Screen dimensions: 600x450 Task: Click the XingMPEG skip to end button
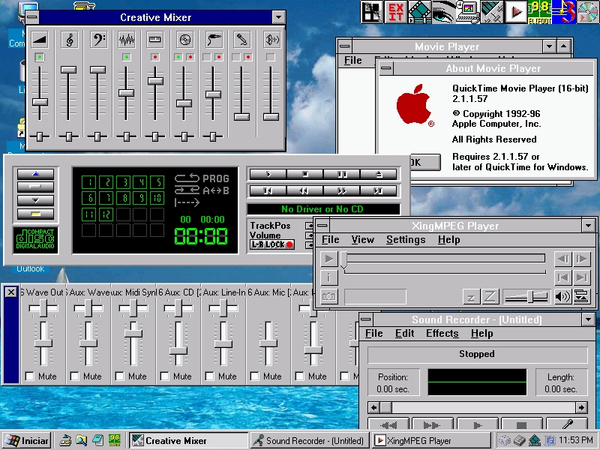pyautogui.click(x=582, y=277)
